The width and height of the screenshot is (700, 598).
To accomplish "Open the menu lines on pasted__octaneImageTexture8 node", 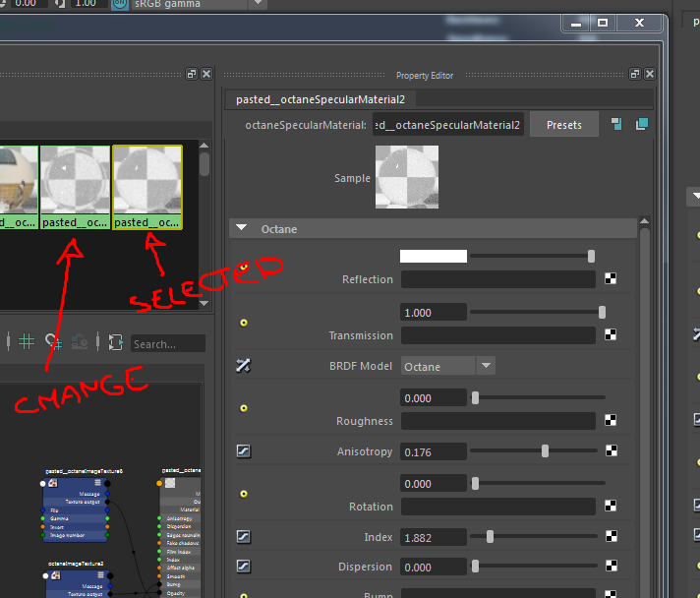I will [97, 483].
